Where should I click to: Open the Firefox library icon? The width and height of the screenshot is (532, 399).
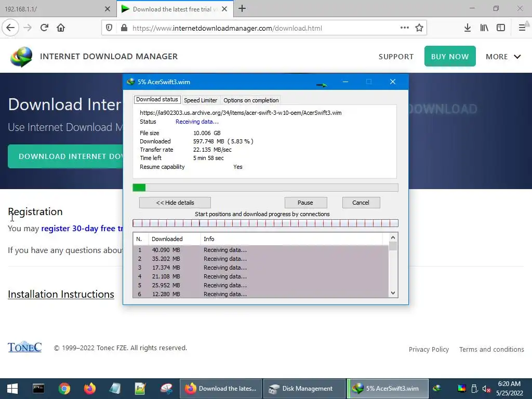coord(484,28)
